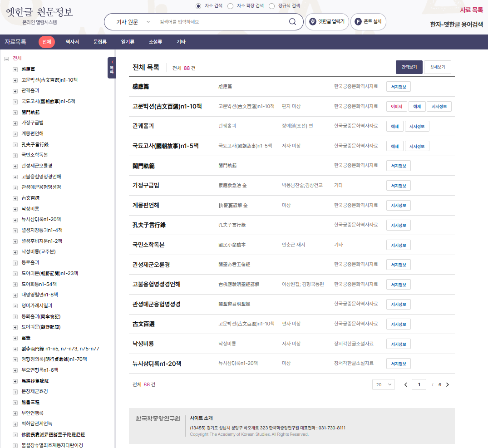Switch to the 소설류 category tab
488x448 pixels.
pos(155,42)
